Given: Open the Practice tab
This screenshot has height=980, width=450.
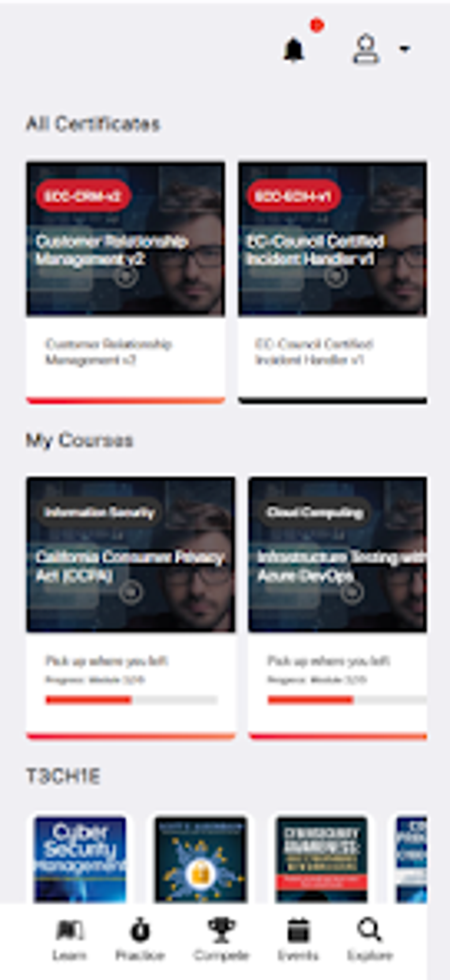Looking at the screenshot, I should coord(140,939).
